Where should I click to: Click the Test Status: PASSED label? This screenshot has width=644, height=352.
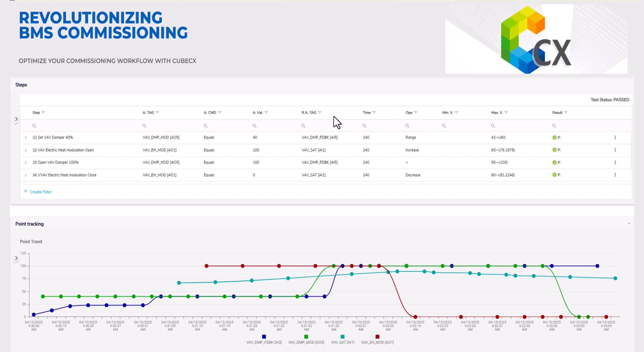point(610,100)
